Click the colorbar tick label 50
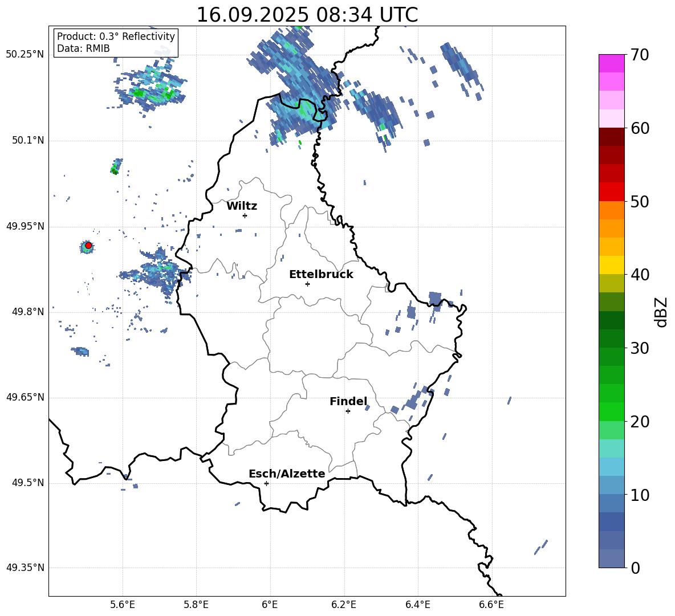The width and height of the screenshot is (675, 616). [x=640, y=201]
